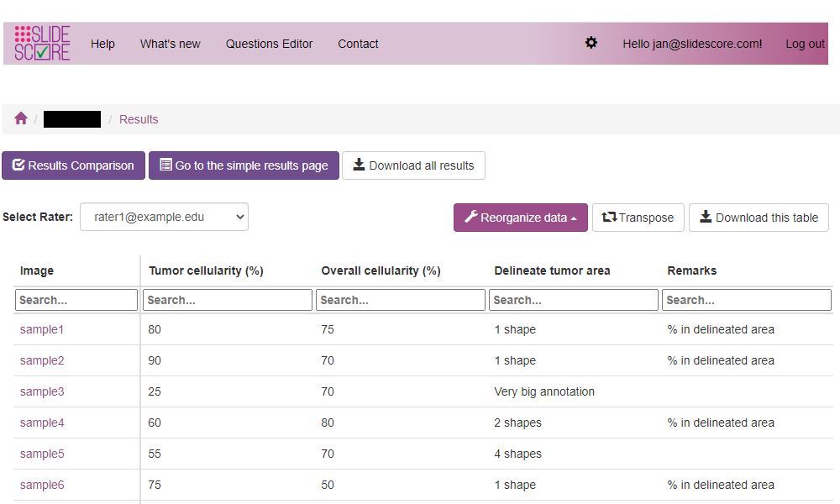Open What's new in navigation

click(171, 44)
